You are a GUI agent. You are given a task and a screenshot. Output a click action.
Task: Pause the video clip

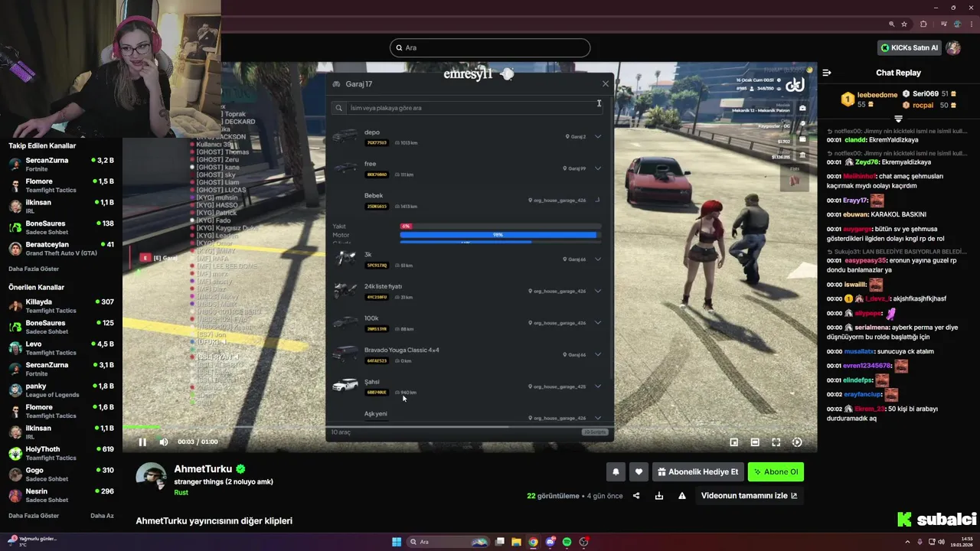pyautogui.click(x=142, y=442)
